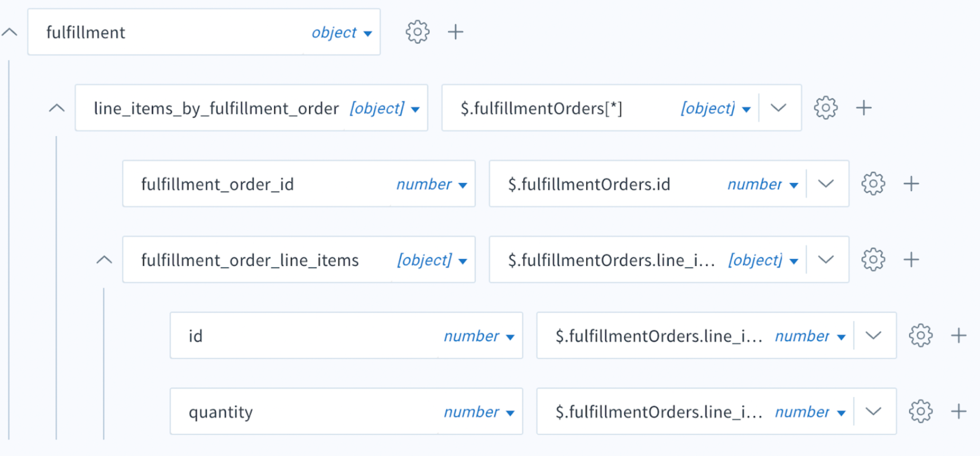Edit the quantity field name
The image size is (980, 456).
pyautogui.click(x=221, y=412)
